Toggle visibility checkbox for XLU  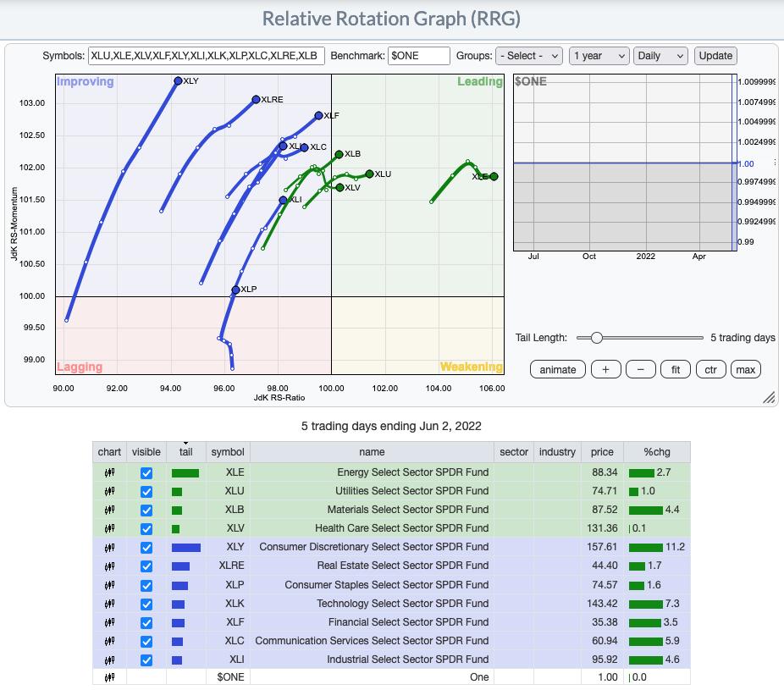click(x=146, y=492)
